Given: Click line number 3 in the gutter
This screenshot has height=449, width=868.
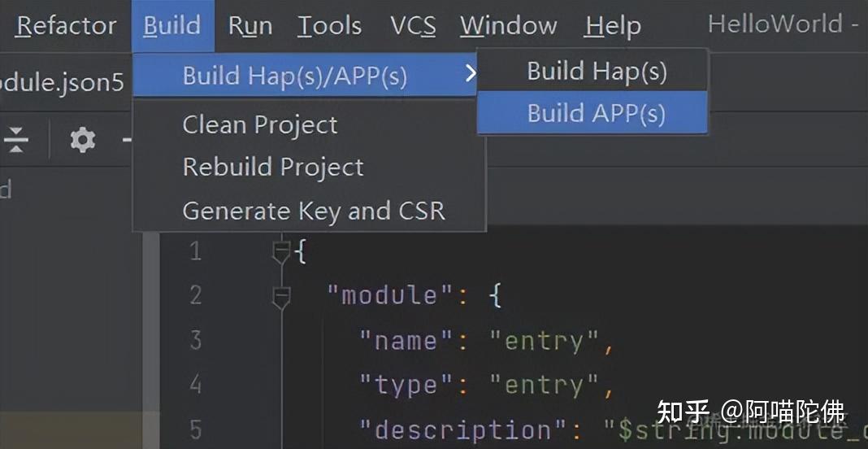Looking at the screenshot, I should point(195,339).
